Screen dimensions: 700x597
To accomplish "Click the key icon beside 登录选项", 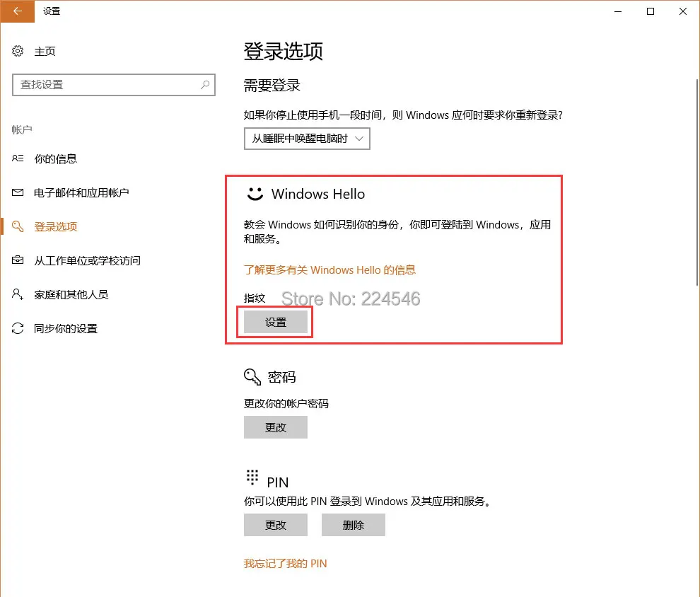I will tap(18, 226).
